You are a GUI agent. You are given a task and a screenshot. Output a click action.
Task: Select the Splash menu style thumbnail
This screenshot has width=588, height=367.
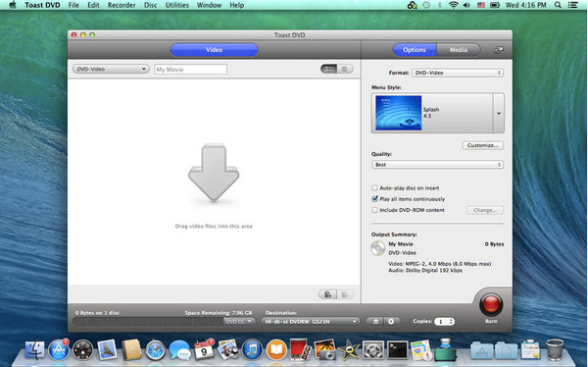398,113
